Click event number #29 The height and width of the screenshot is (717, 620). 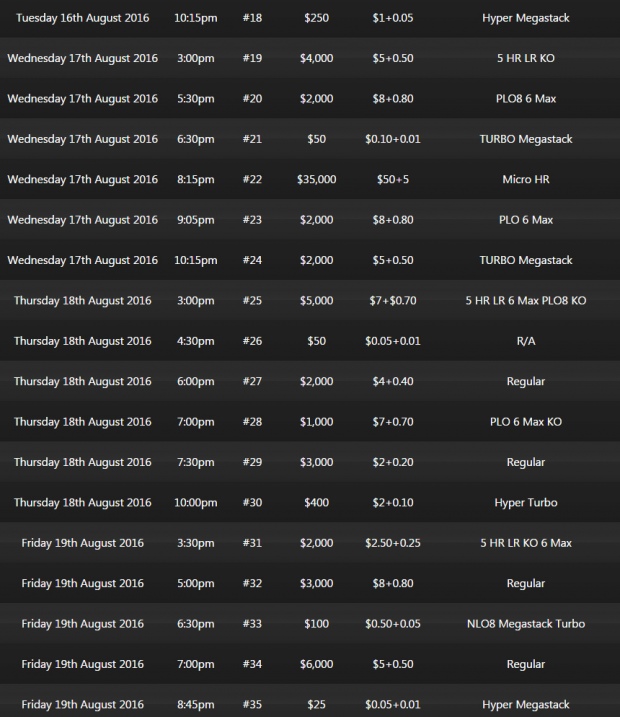tap(252, 462)
